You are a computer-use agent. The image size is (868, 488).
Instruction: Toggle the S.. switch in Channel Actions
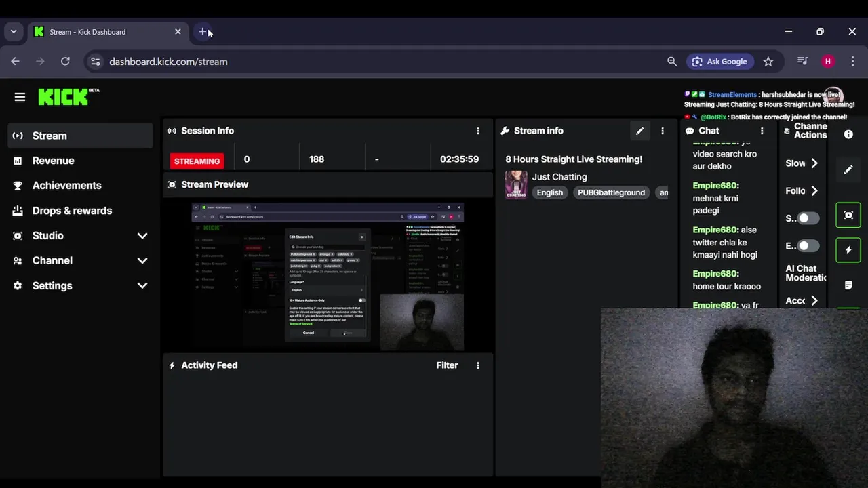tap(807, 218)
